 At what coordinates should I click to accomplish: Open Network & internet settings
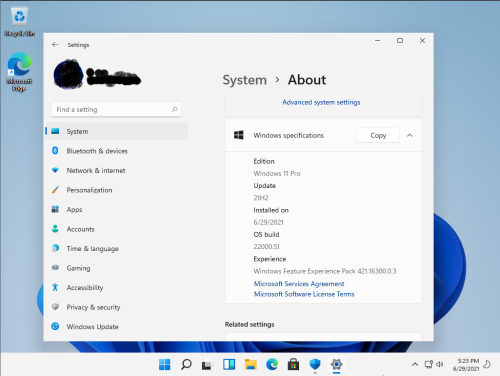[x=116, y=170]
